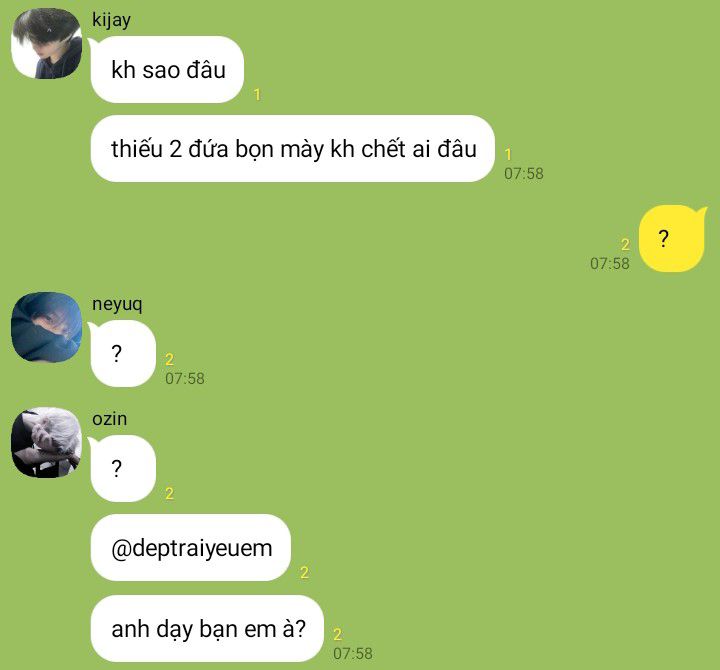The width and height of the screenshot is (720, 670).
Task: Tap the yellow question mark bubble
Action: coord(673,238)
